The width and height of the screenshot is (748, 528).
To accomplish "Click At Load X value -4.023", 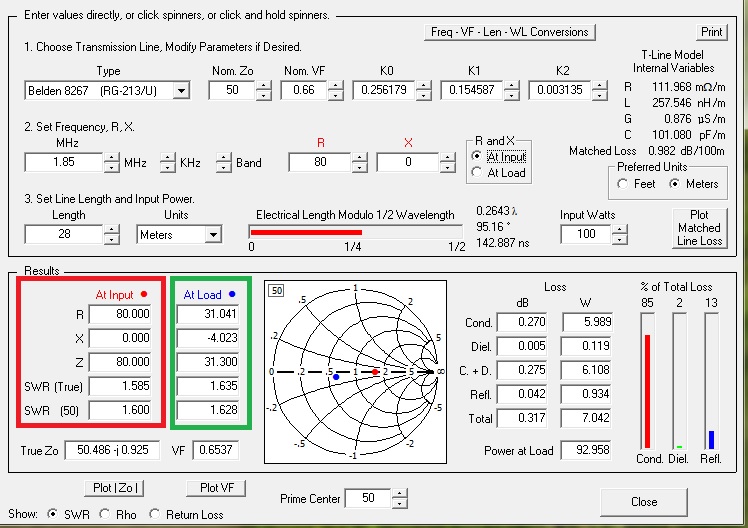I will [x=208, y=338].
